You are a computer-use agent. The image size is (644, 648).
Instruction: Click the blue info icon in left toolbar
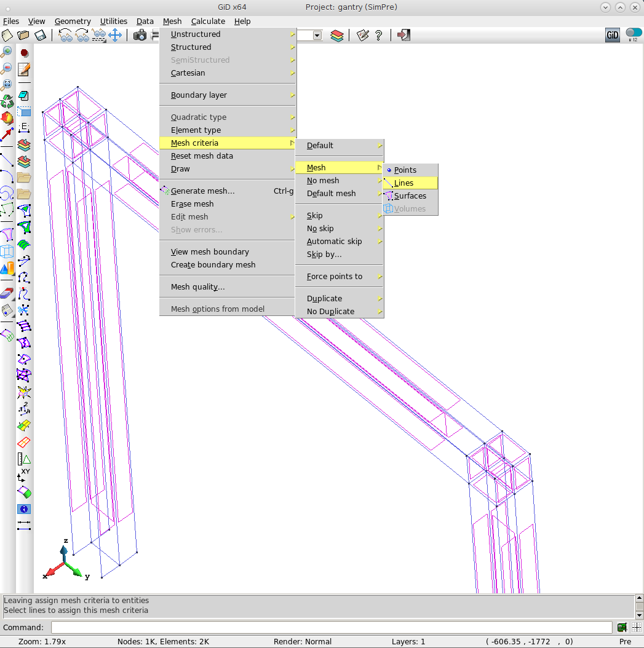coord(24,509)
